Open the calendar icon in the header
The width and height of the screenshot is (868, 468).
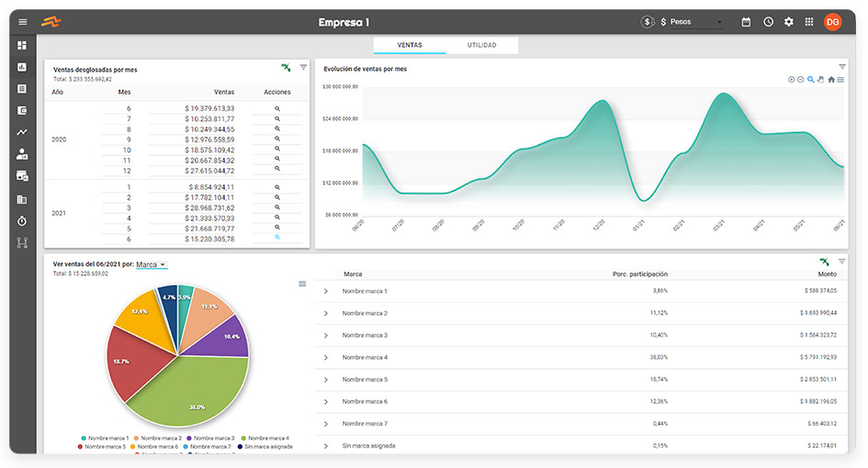pyautogui.click(x=746, y=22)
